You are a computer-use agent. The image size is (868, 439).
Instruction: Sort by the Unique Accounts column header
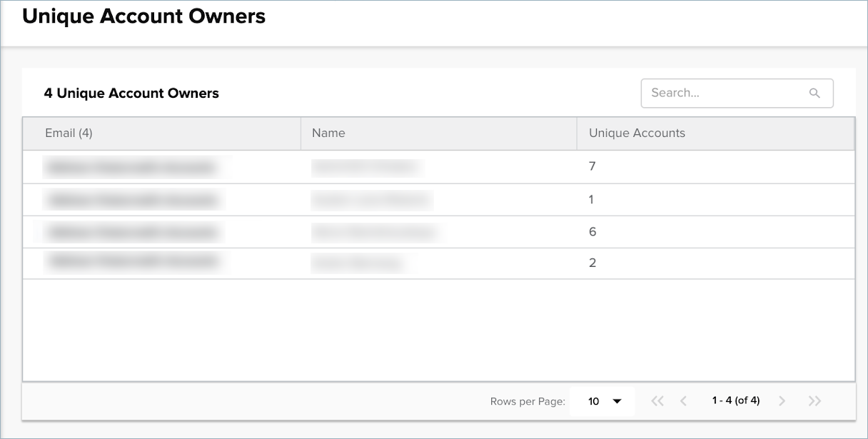(715, 133)
